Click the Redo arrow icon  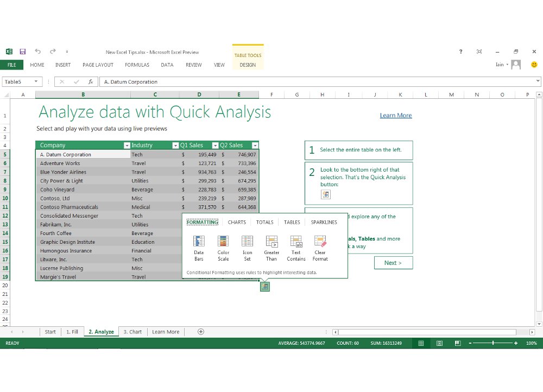click(x=53, y=51)
